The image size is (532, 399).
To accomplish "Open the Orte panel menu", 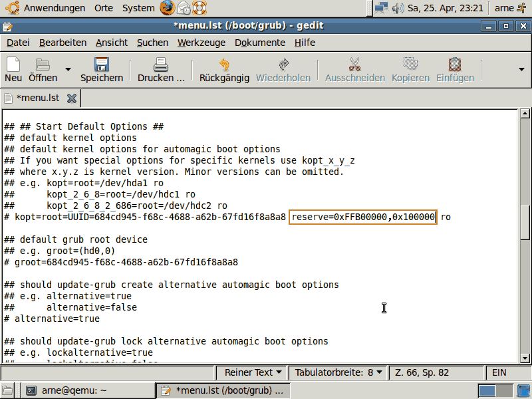I will (x=104, y=8).
